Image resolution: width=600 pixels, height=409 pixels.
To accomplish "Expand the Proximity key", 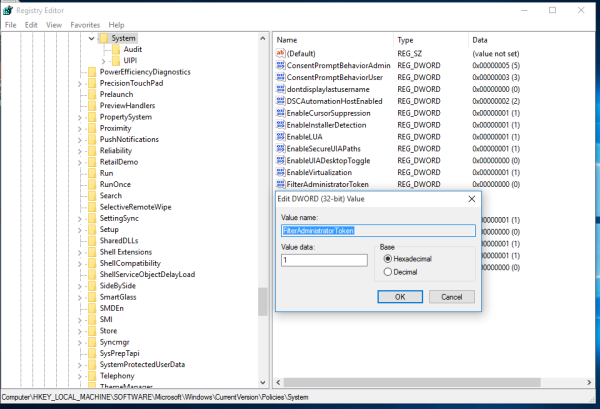I will (80, 129).
